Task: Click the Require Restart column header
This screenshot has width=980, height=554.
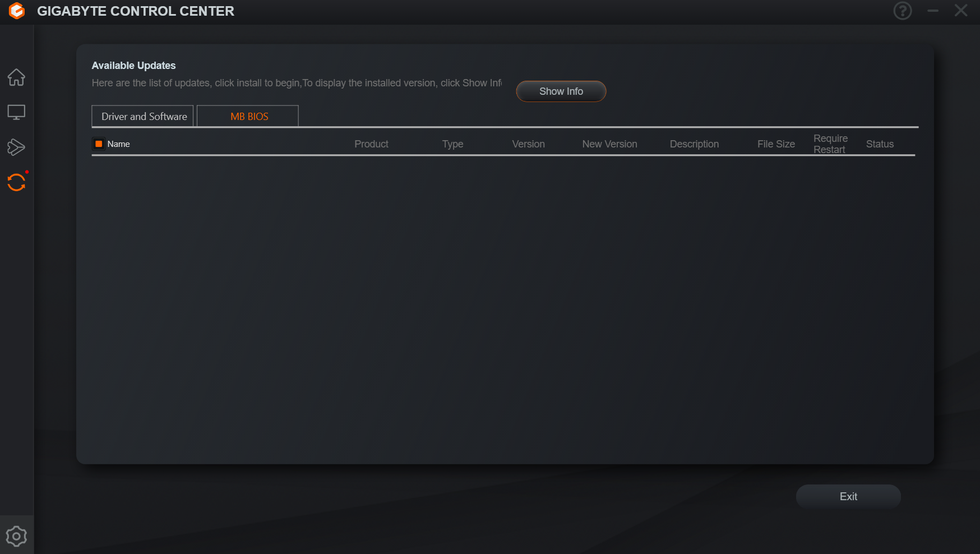Action: (x=830, y=144)
